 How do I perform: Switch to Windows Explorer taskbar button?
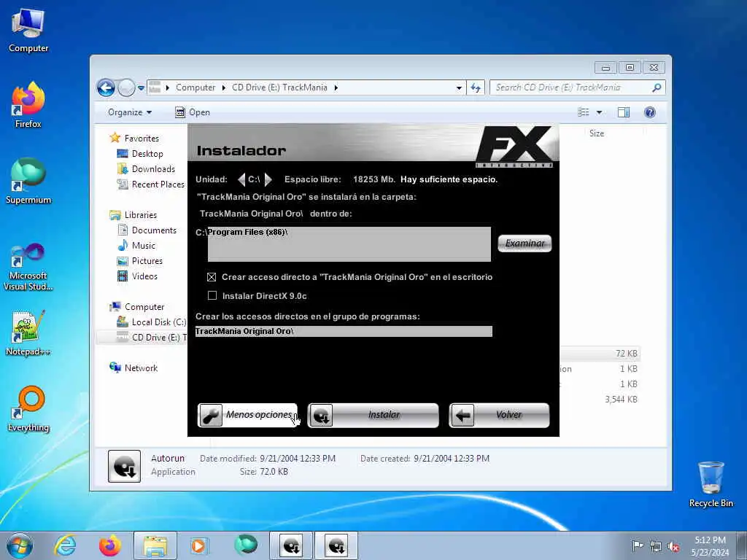(155, 545)
